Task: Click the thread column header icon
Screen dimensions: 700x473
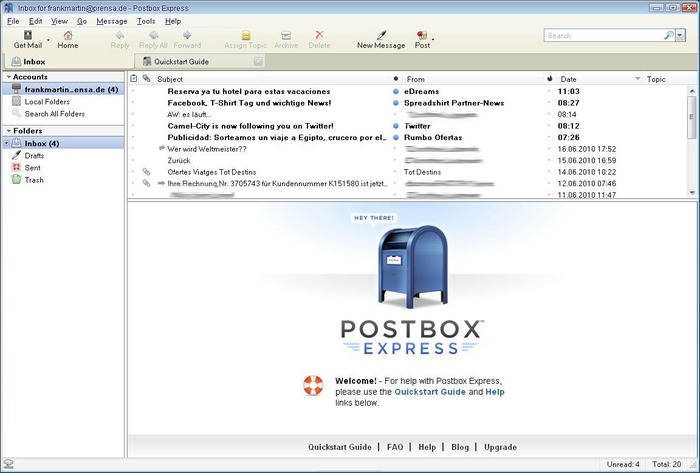Action: 133,79
